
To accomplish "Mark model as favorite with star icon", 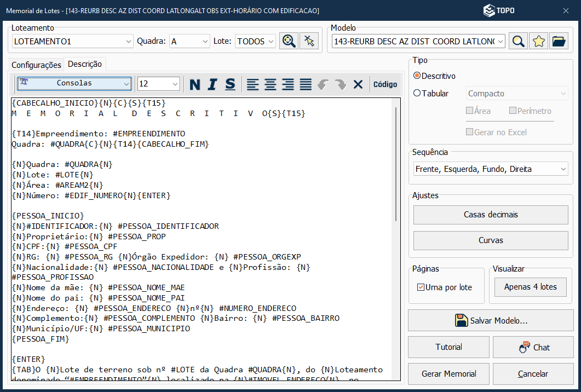I will pyautogui.click(x=538, y=41).
